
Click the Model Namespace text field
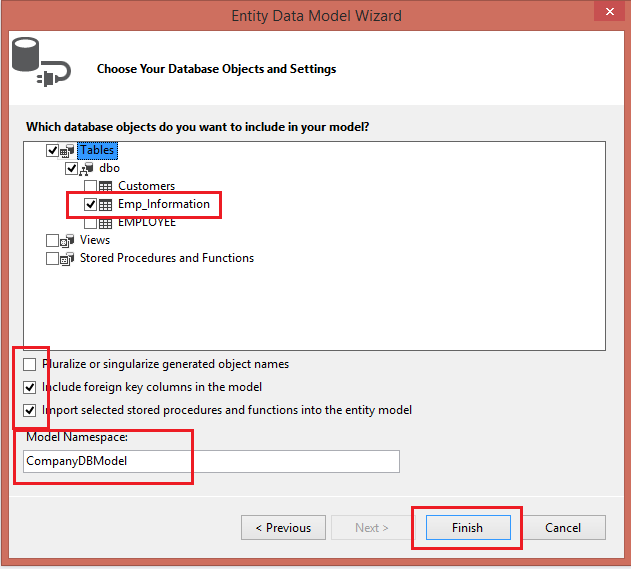(x=211, y=461)
